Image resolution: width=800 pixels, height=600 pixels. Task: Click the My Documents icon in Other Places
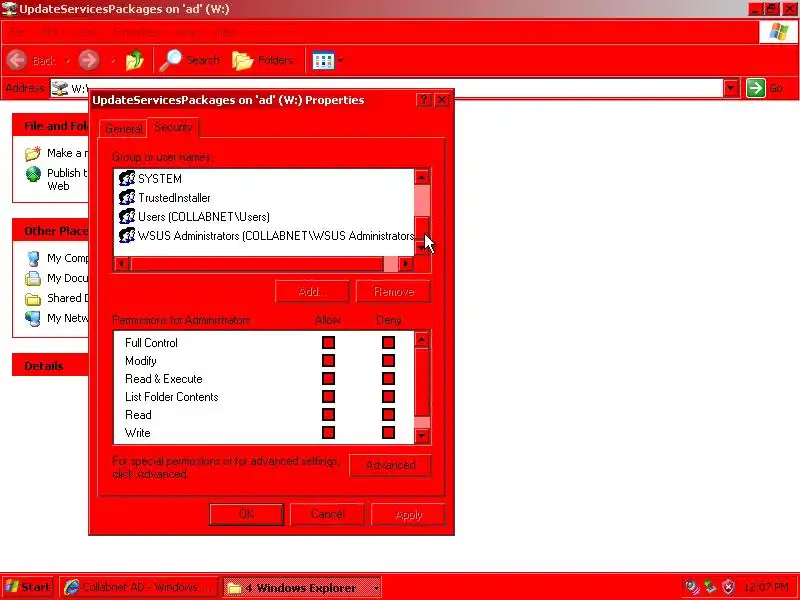(33, 279)
